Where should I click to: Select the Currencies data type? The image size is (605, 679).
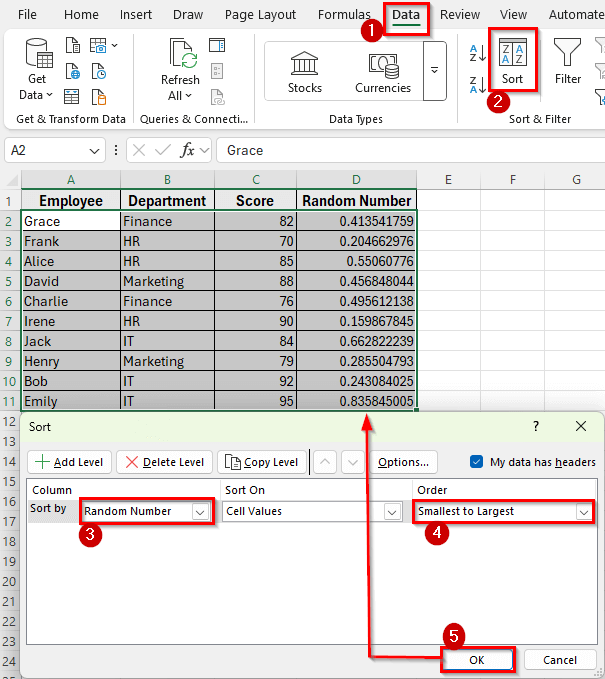382,71
